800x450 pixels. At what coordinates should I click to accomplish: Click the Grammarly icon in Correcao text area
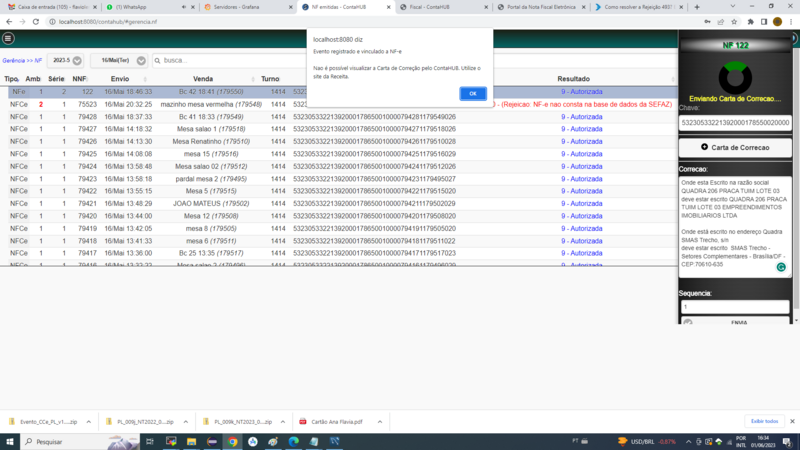pyautogui.click(x=781, y=267)
